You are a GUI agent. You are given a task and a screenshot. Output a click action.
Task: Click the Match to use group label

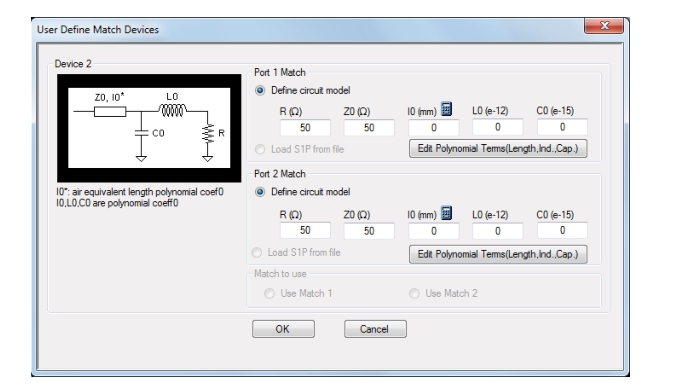[x=280, y=274]
